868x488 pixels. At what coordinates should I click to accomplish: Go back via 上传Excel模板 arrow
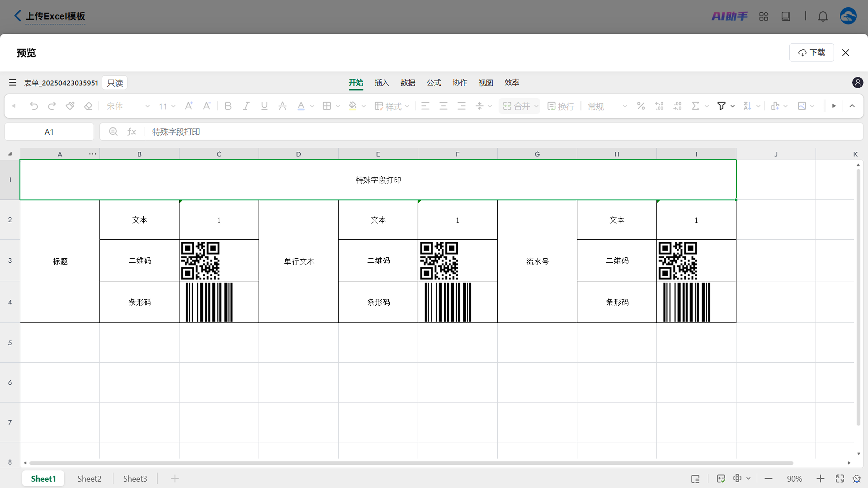click(x=18, y=16)
